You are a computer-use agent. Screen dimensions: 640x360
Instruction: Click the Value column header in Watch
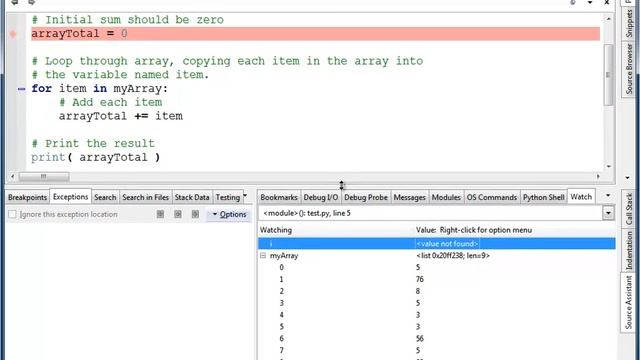473,230
